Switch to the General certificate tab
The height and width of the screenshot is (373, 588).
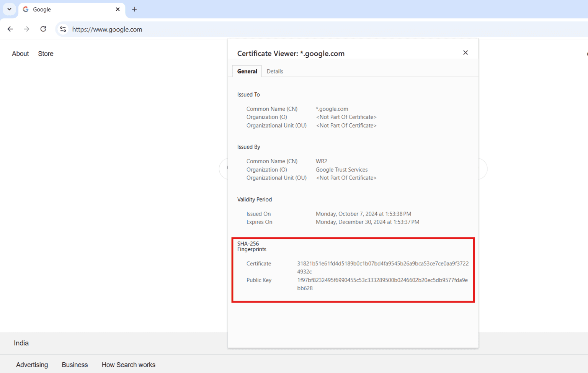[x=247, y=71]
